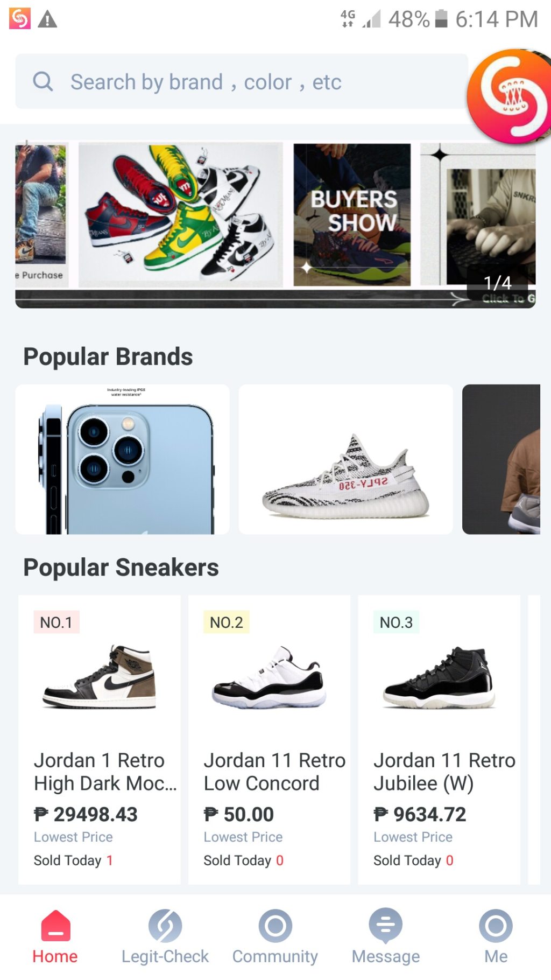This screenshot has height=980, width=551.
Task: Open the colorful Nike Dunk banner
Action: 180,214
